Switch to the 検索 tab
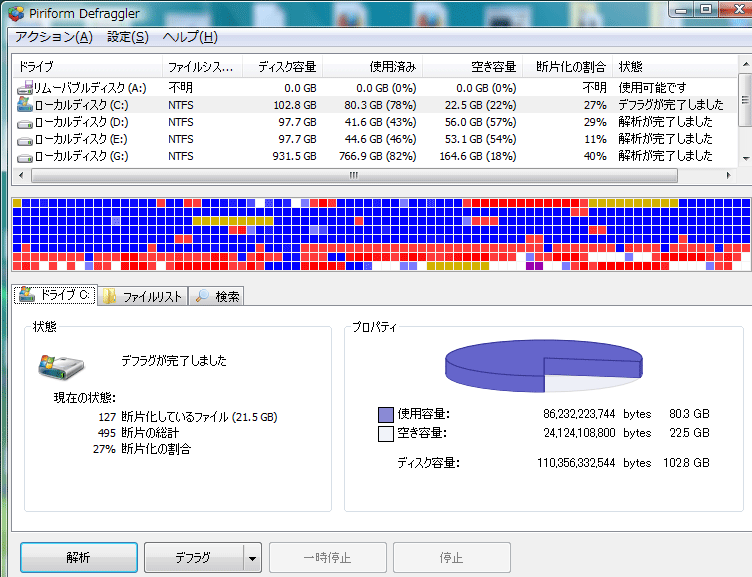The image size is (752, 577). (x=217, y=296)
